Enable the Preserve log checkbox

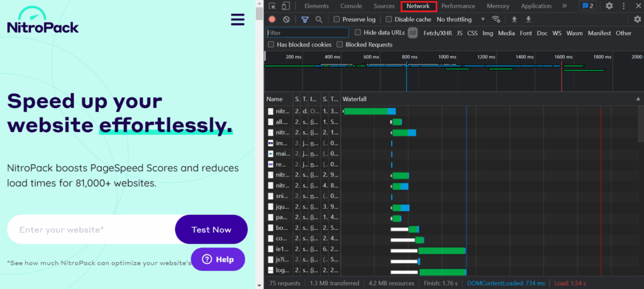pyautogui.click(x=336, y=19)
